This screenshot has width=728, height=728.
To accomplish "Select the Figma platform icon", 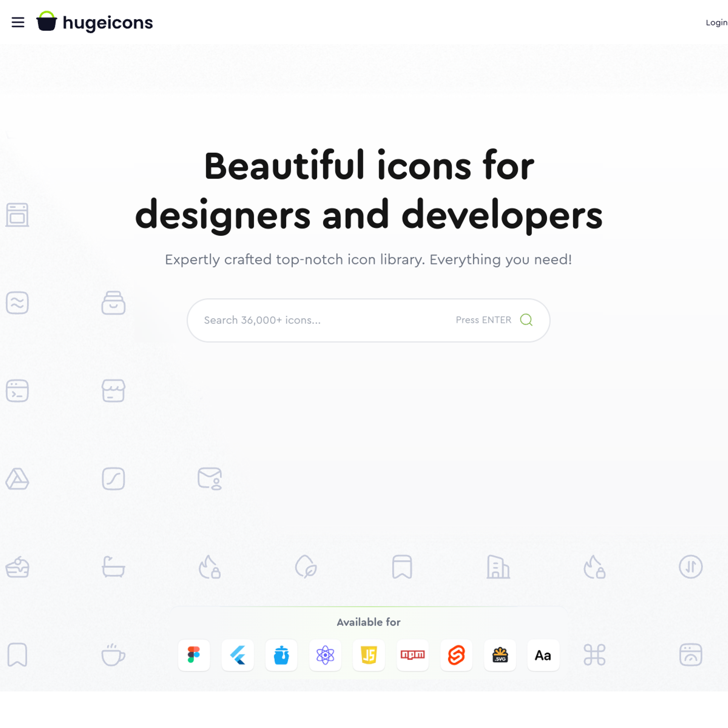I will tap(194, 655).
